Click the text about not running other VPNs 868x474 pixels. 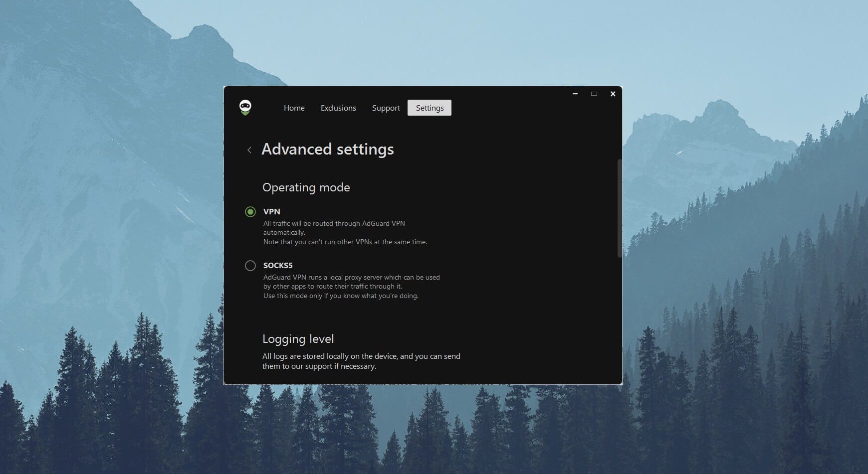pos(345,242)
